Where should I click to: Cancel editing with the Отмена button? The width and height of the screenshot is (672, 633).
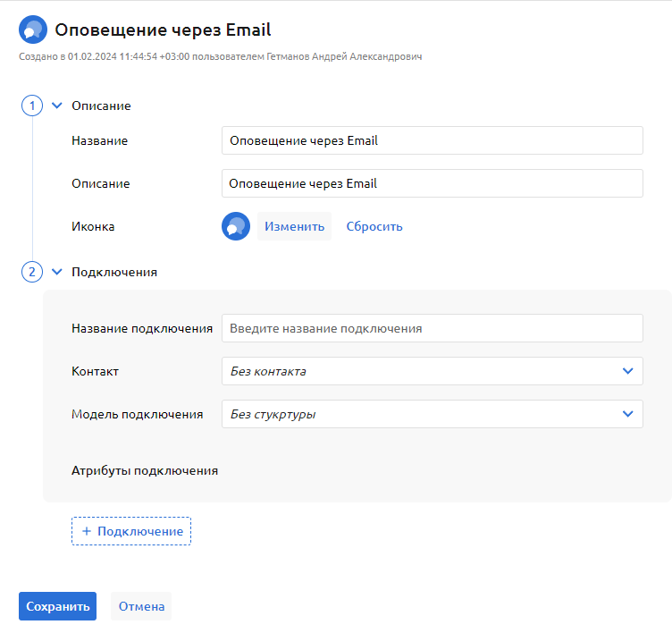(x=141, y=606)
